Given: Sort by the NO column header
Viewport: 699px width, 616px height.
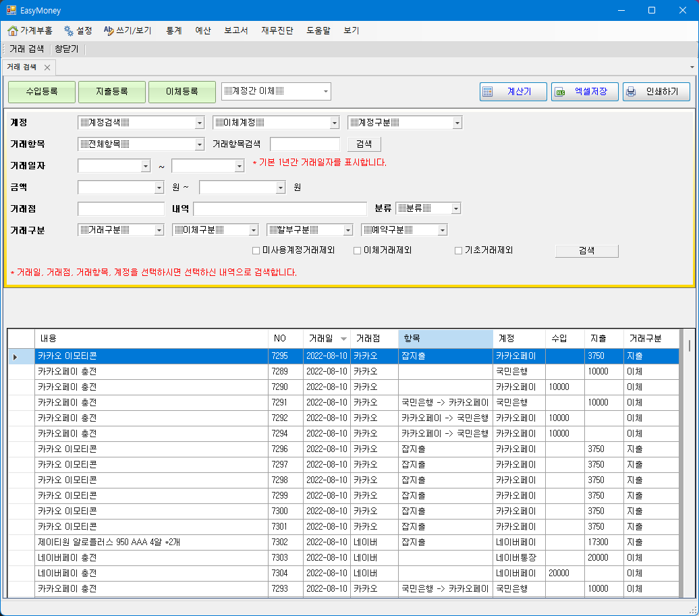Looking at the screenshot, I should pyautogui.click(x=285, y=339).
